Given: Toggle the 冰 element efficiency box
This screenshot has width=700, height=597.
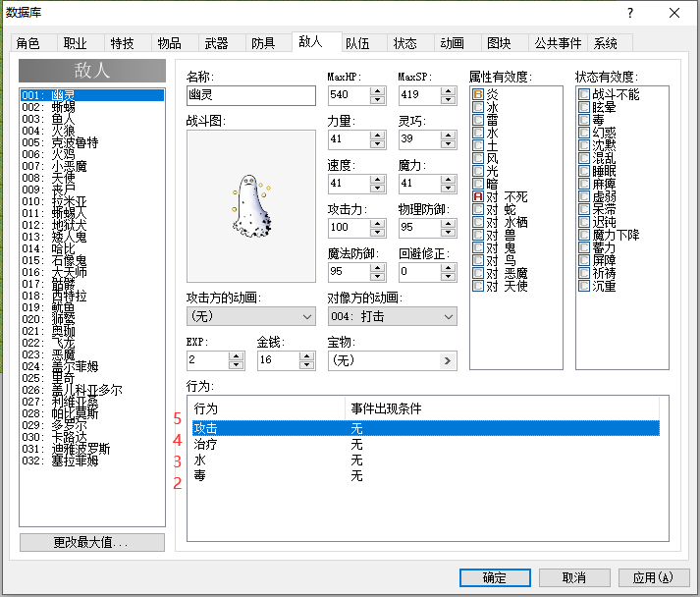Looking at the screenshot, I should pos(478,107).
